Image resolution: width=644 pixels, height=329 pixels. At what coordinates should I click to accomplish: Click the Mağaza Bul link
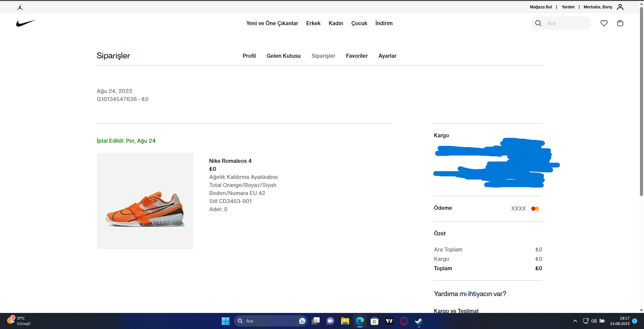(541, 7)
